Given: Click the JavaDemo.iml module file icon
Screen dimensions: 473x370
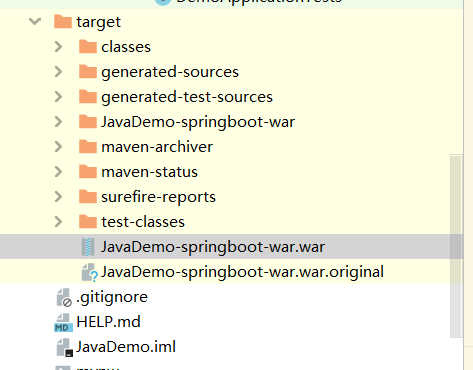Looking at the screenshot, I should (64, 347).
